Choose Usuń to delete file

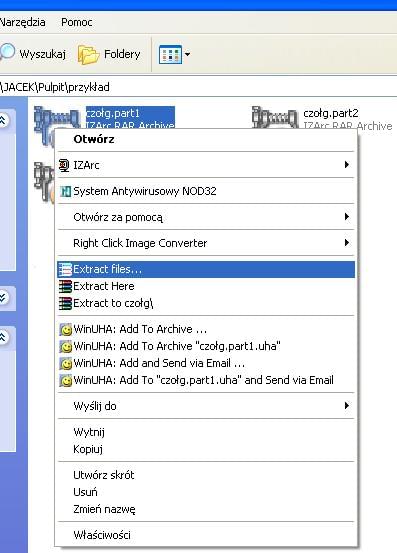tap(206, 492)
